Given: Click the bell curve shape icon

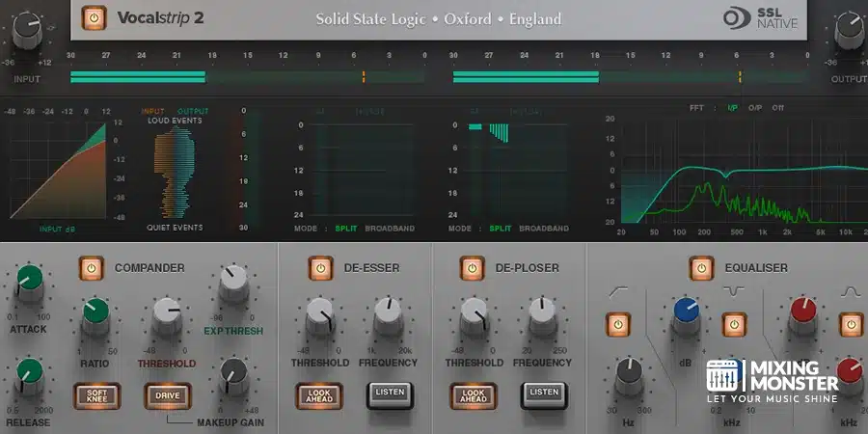Looking at the screenshot, I should click(x=851, y=291).
